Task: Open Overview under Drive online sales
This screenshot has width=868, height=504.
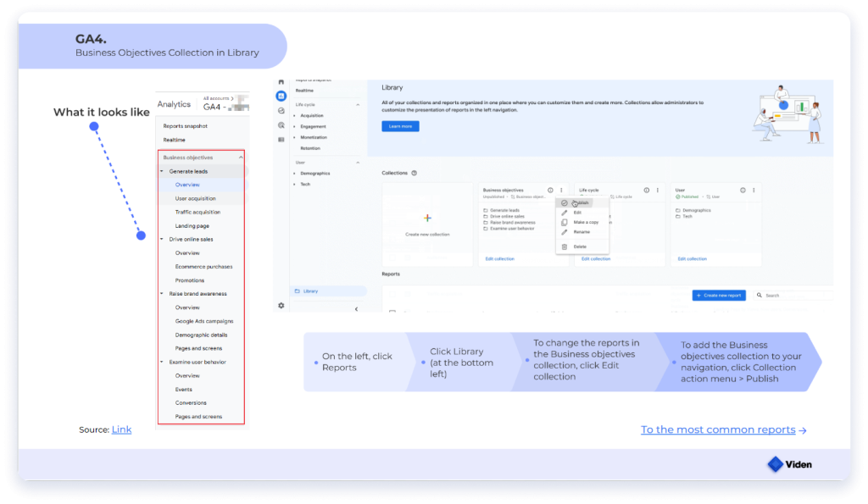Action: [x=187, y=253]
